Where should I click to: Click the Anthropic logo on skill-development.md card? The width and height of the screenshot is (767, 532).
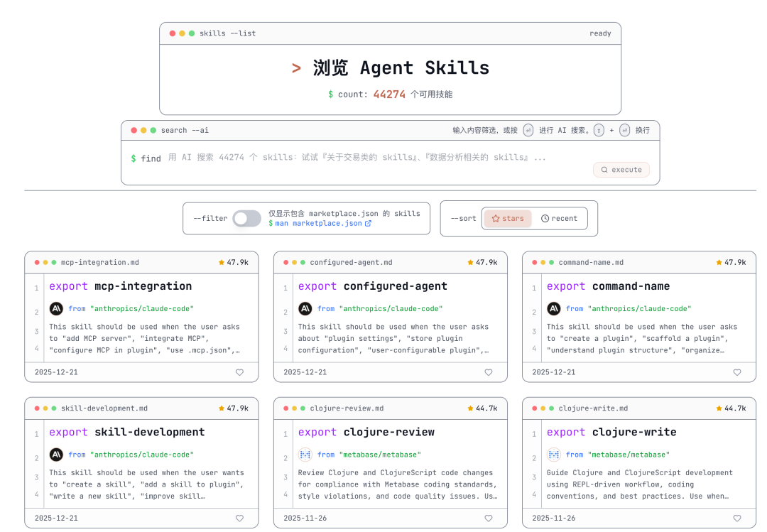(x=56, y=455)
